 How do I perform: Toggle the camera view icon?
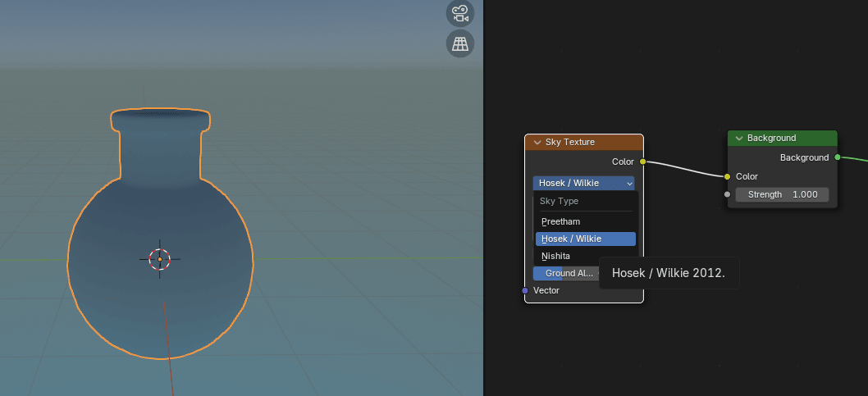pyautogui.click(x=460, y=13)
